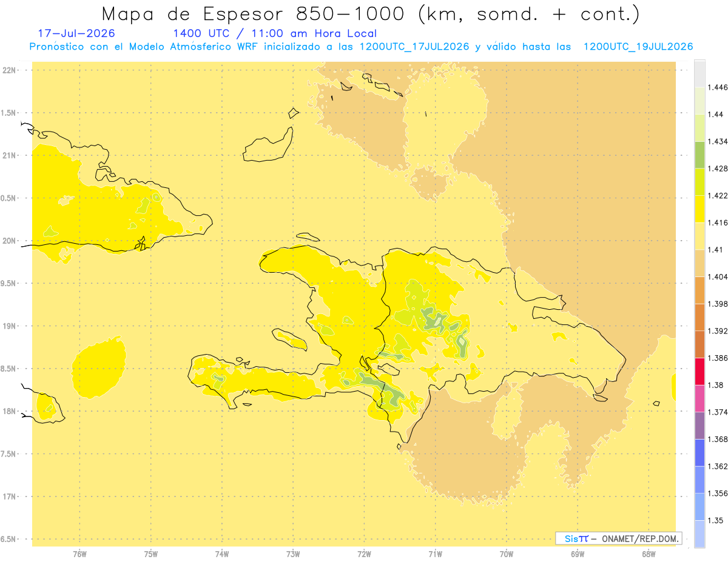Click the latitude label "22N"
This screenshot has width=728, height=562.
[x=8, y=70]
